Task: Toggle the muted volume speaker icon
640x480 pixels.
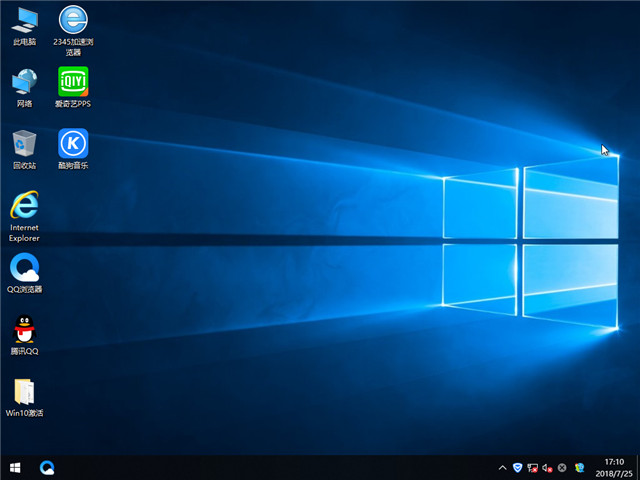Action: [x=547, y=467]
